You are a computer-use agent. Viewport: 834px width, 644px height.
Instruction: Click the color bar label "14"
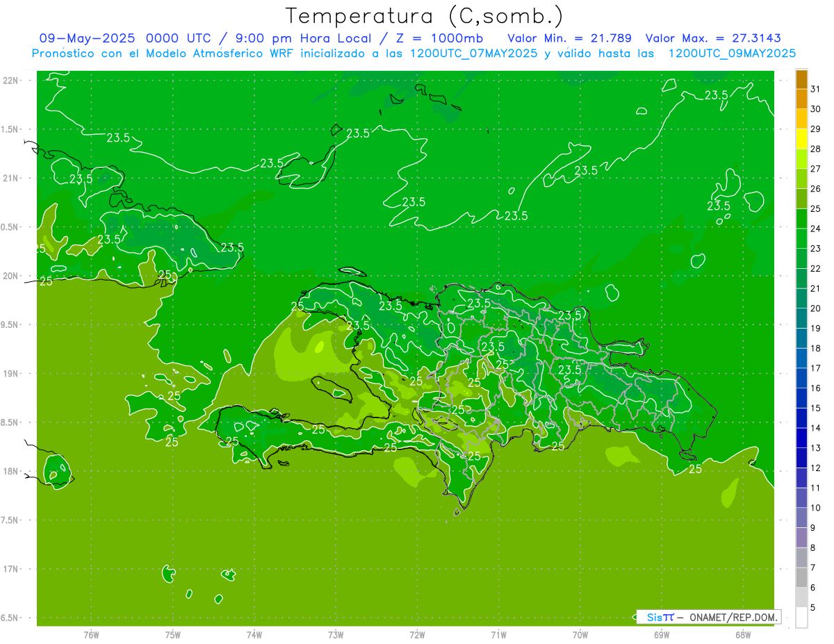816,428
